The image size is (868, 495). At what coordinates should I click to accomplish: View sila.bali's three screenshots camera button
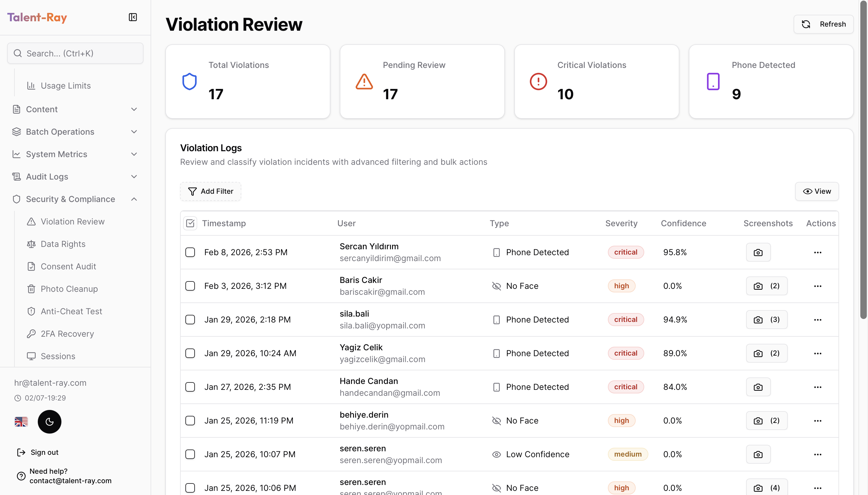pos(766,320)
